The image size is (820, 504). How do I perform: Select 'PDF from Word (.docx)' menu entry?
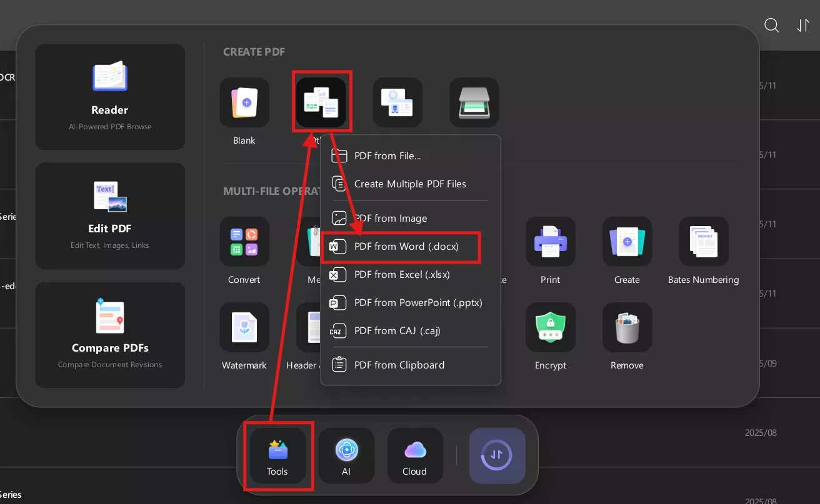(x=401, y=247)
